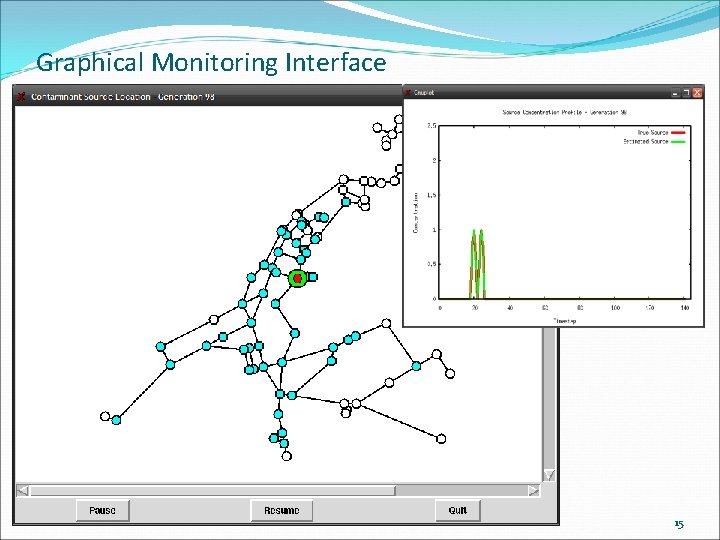Click the Resume button
This screenshot has height=540, width=720.
pos(282,511)
